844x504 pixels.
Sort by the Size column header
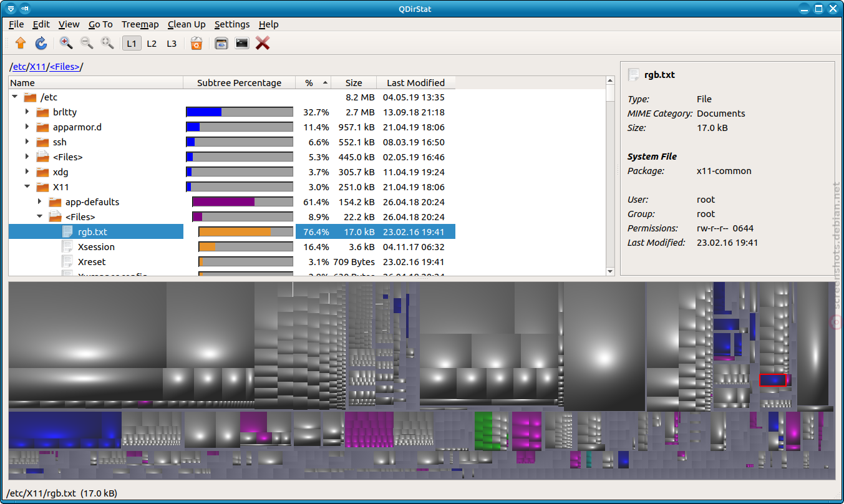(354, 82)
